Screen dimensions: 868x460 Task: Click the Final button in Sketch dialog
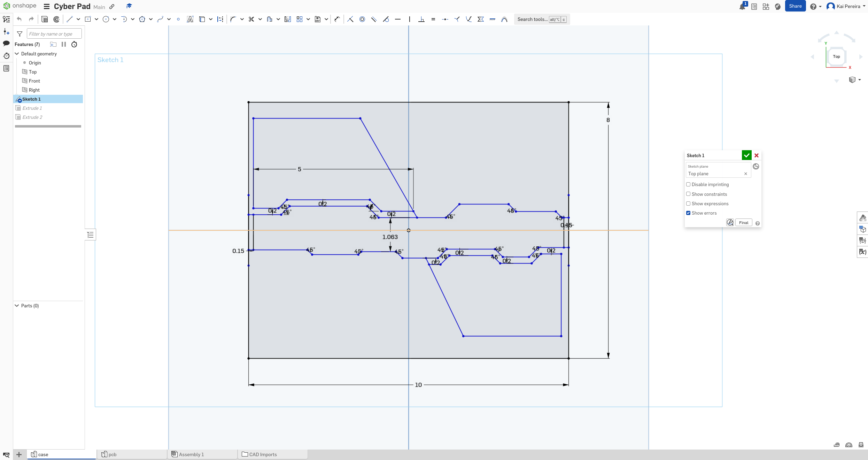744,223
